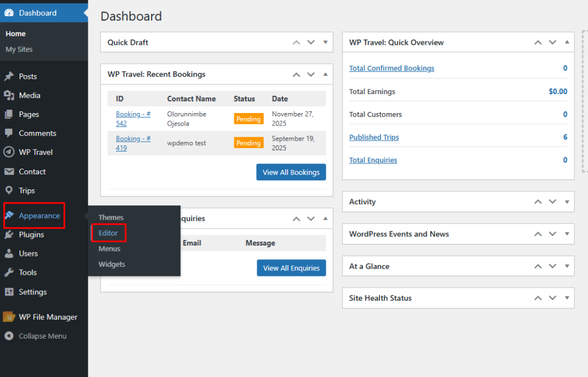
Task: Click the Trips location pin icon
Action: coord(9,191)
